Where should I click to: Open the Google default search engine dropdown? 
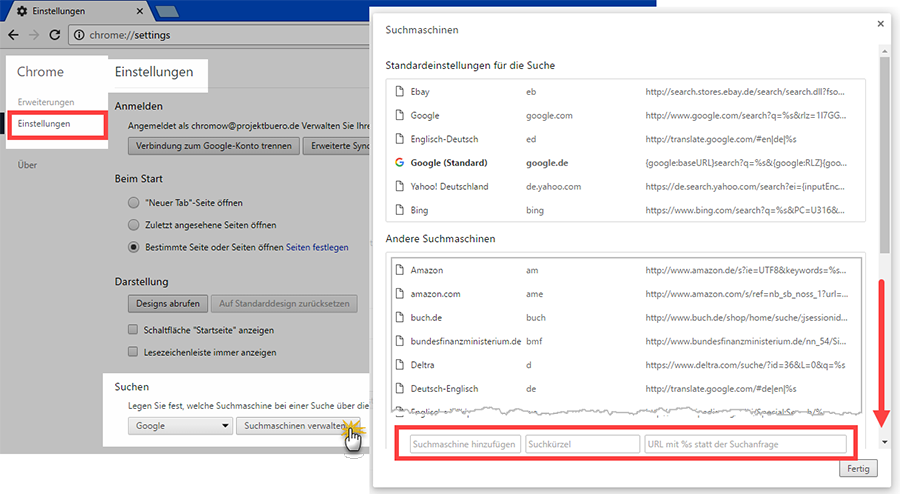pos(180,426)
